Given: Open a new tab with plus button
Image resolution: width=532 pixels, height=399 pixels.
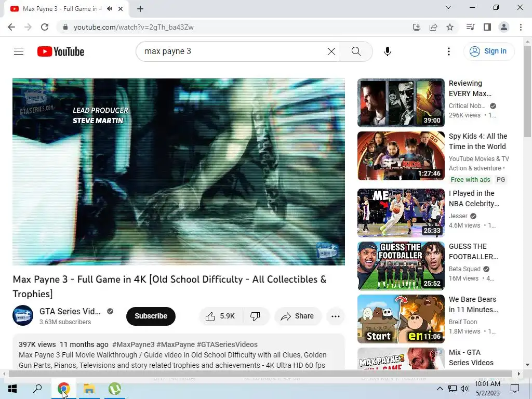Looking at the screenshot, I should coord(140,9).
